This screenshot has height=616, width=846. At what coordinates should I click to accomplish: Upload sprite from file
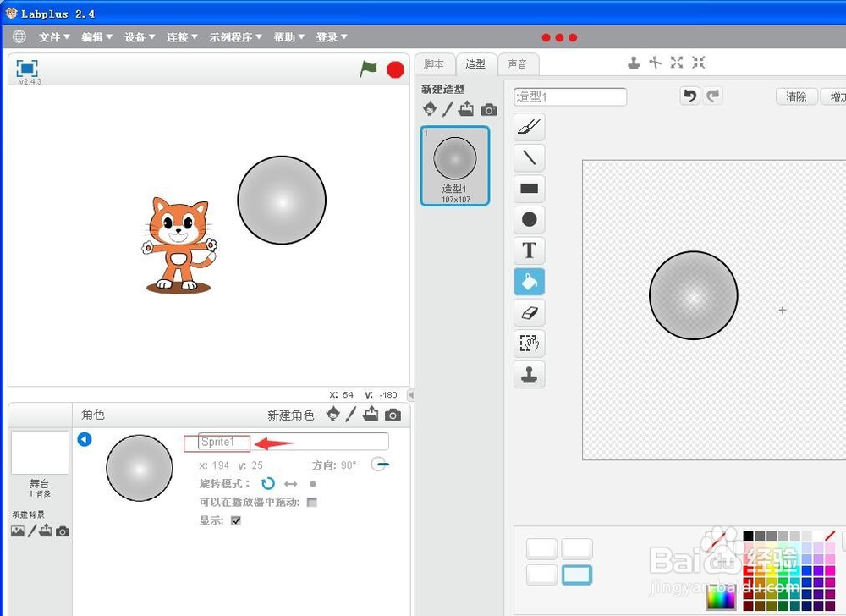[371, 414]
